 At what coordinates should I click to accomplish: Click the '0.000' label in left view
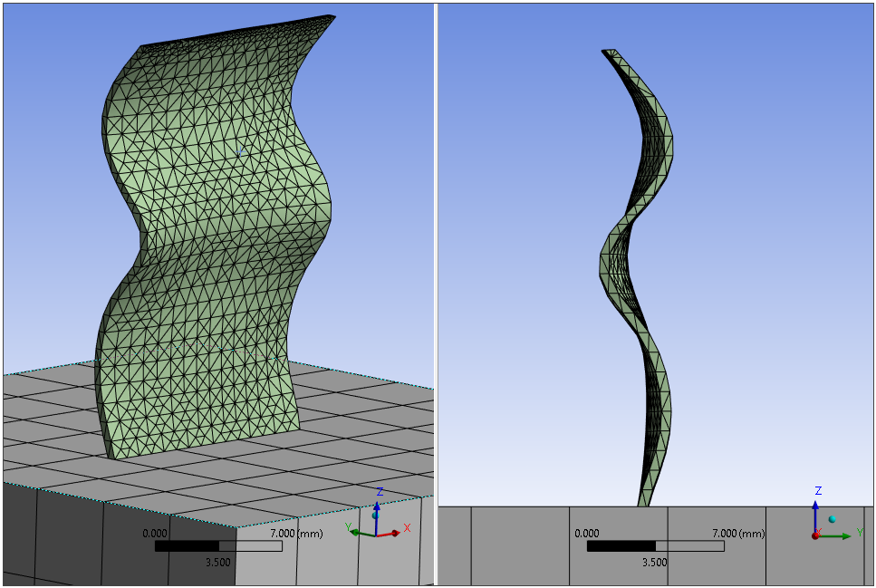coord(155,534)
